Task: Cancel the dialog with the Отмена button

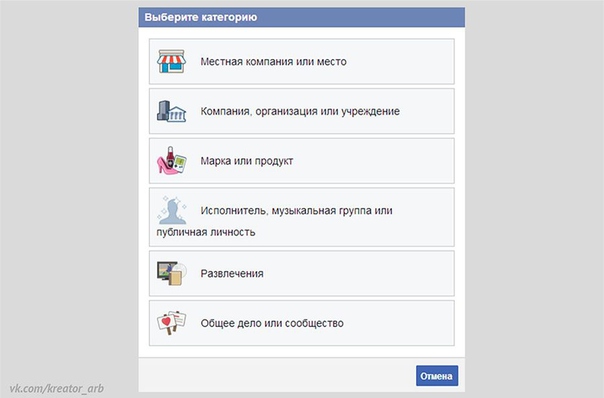Action: click(437, 376)
